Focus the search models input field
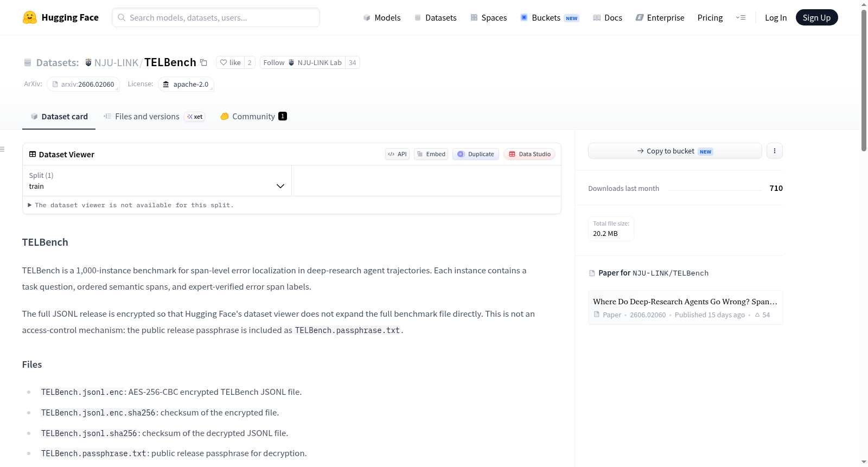 point(216,17)
